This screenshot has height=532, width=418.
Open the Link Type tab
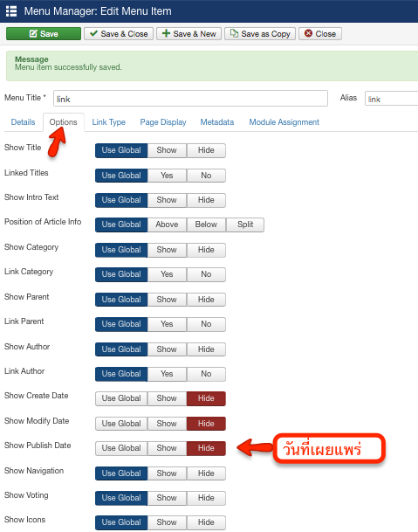pyautogui.click(x=109, y=122)
